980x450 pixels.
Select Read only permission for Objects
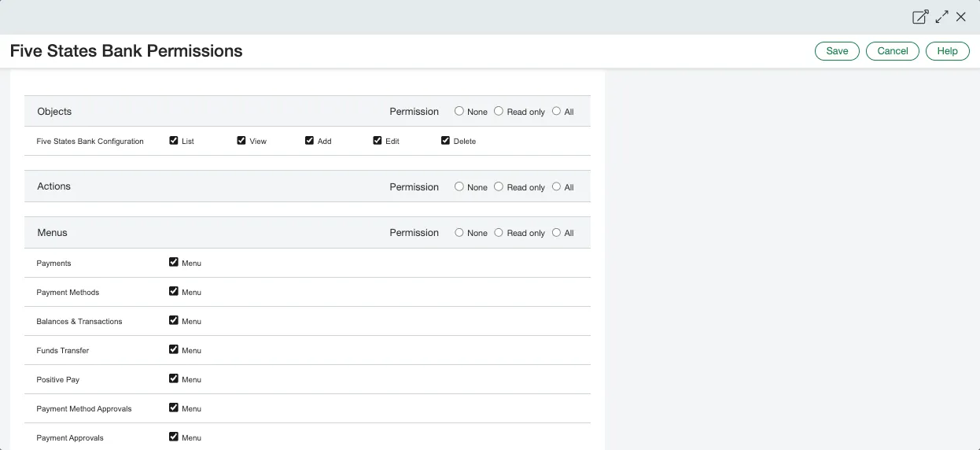(499, 111)
